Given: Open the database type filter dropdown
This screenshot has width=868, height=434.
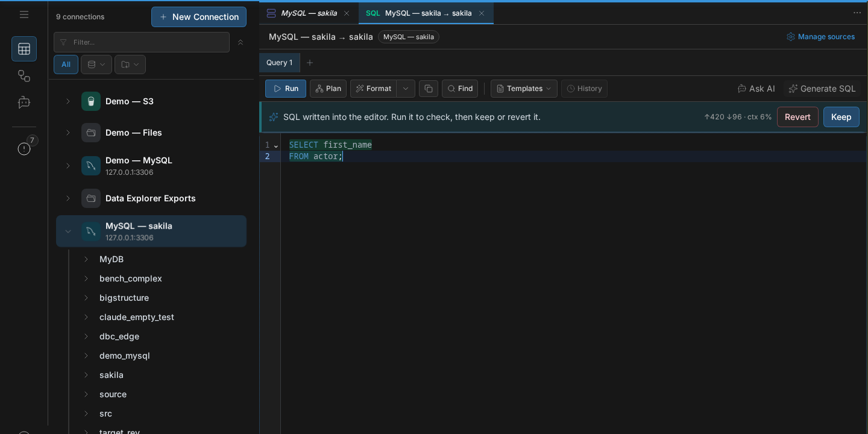Looking at the screenshot, I should pos(96,64).
